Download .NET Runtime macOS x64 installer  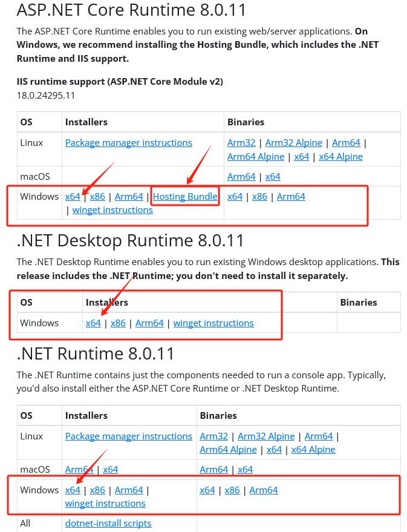[x=111, y=470]
